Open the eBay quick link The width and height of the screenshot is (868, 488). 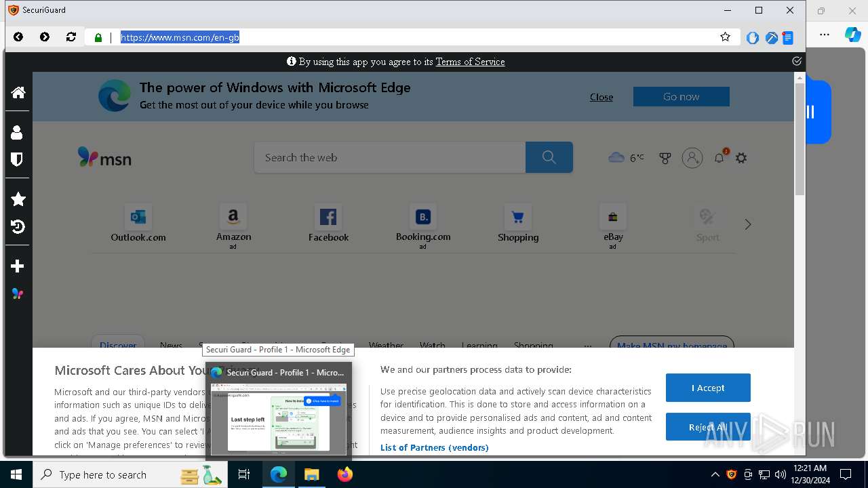click(x=613, y=226)
